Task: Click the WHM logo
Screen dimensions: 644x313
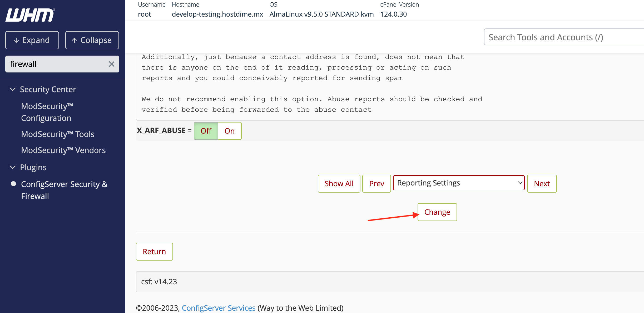Action: (30, 15)
